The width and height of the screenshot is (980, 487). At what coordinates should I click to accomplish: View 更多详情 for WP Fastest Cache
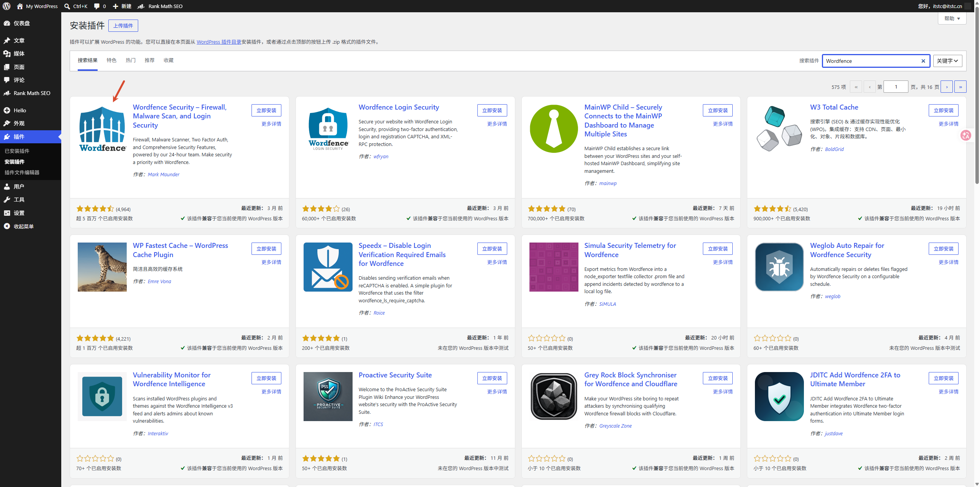click(x=271, y=262)
